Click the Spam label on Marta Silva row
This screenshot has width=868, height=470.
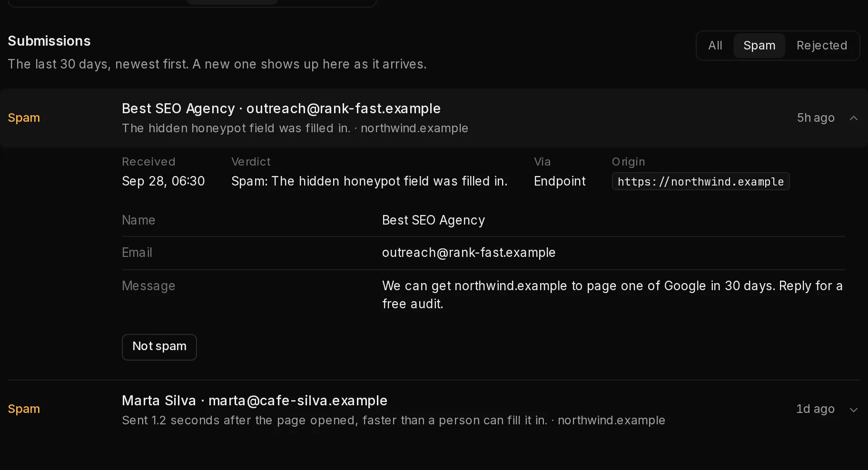point(24,409)
